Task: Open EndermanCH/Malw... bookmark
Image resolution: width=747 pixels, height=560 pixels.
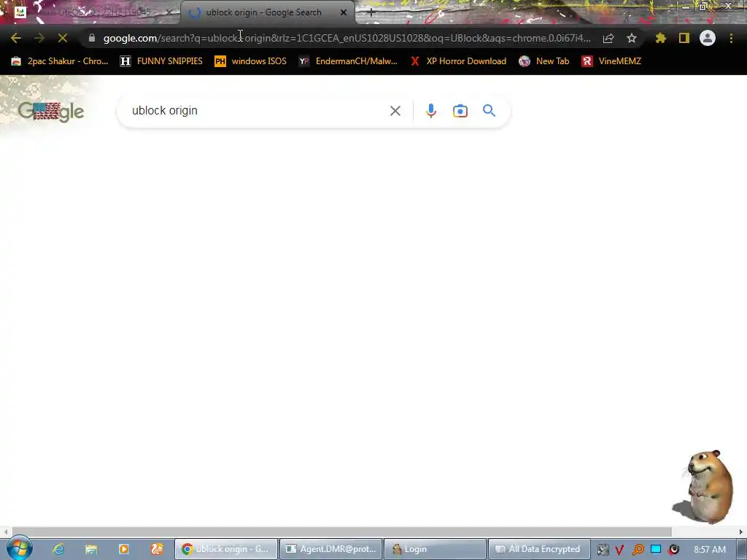Action: (x=348, y=61)
